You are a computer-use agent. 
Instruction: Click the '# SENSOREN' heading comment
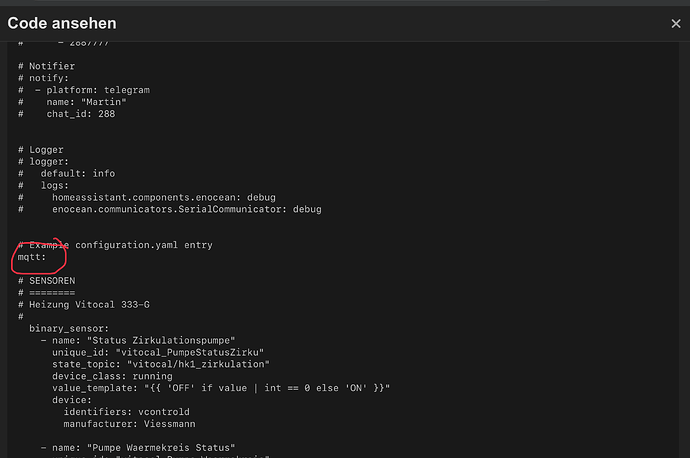pos(46,281)
